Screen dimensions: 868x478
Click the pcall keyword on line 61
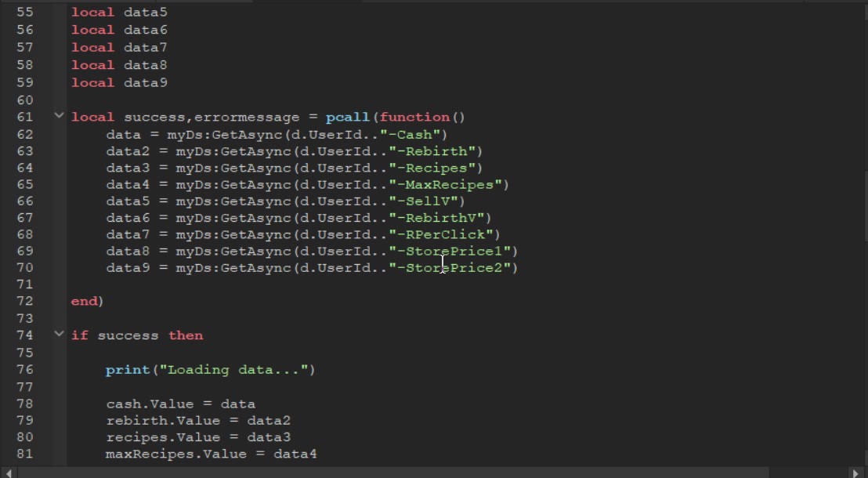click(x=347, y=118)
